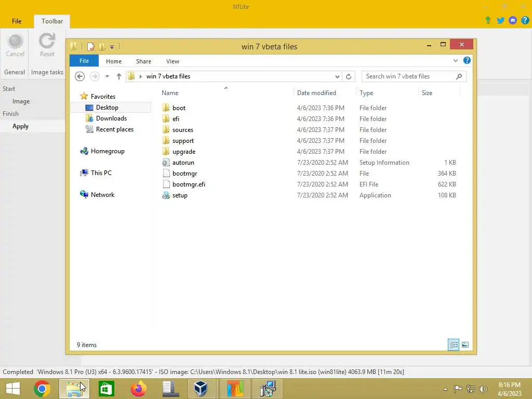Switch to the View ribbon tab
This screenshot has width=532, height=399.
tap(172, 61)
